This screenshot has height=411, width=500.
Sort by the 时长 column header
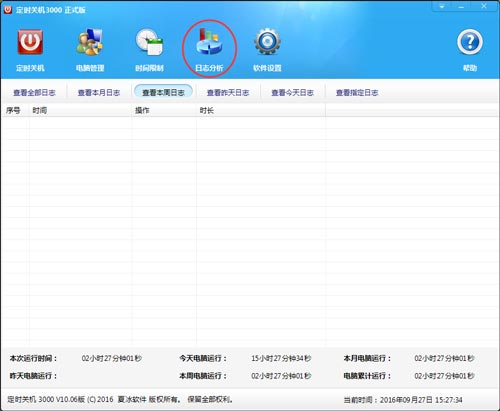click(261, 110)
